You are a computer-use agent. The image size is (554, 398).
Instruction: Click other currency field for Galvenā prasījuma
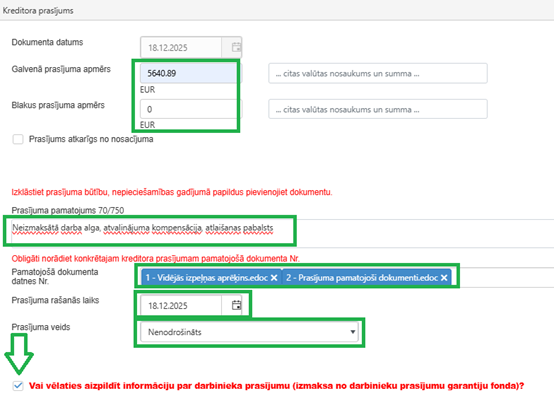coord(378,74)
